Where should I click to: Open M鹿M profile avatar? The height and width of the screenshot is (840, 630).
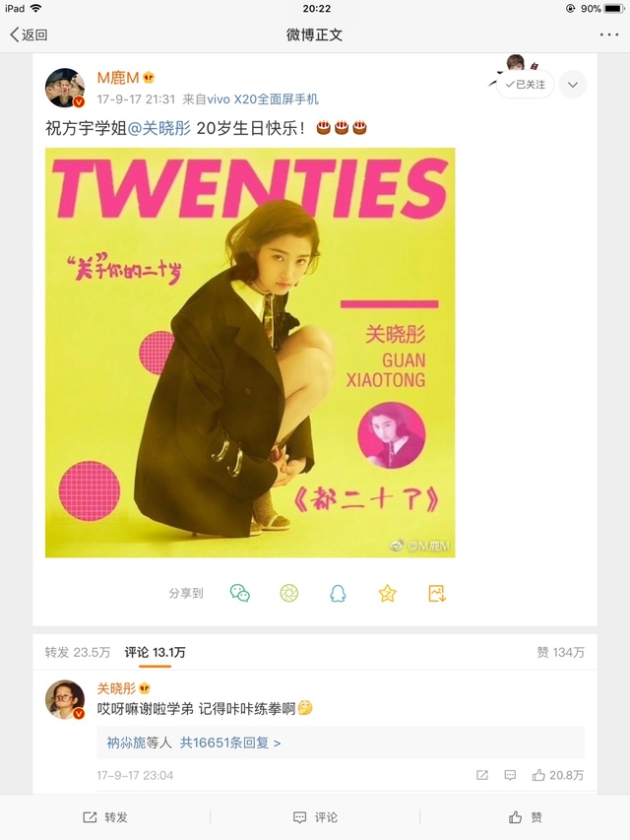[x=65, y=88]
